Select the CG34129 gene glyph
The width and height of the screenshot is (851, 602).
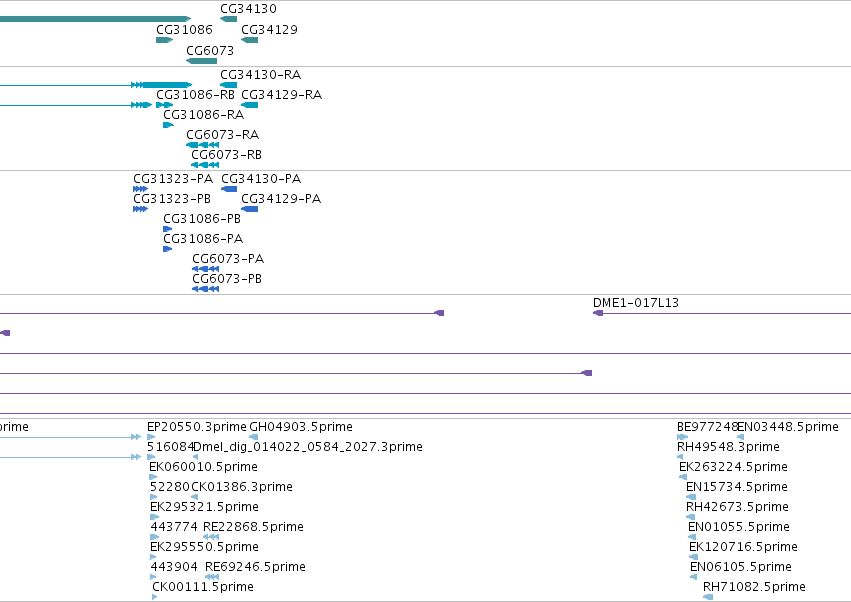[250, 40]
